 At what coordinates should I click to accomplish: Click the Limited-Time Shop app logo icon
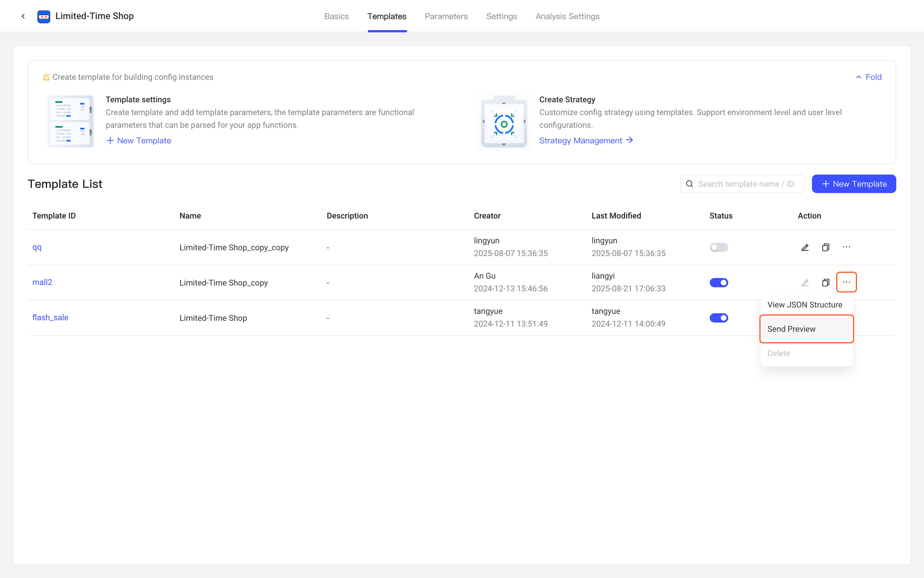[44, 16]
